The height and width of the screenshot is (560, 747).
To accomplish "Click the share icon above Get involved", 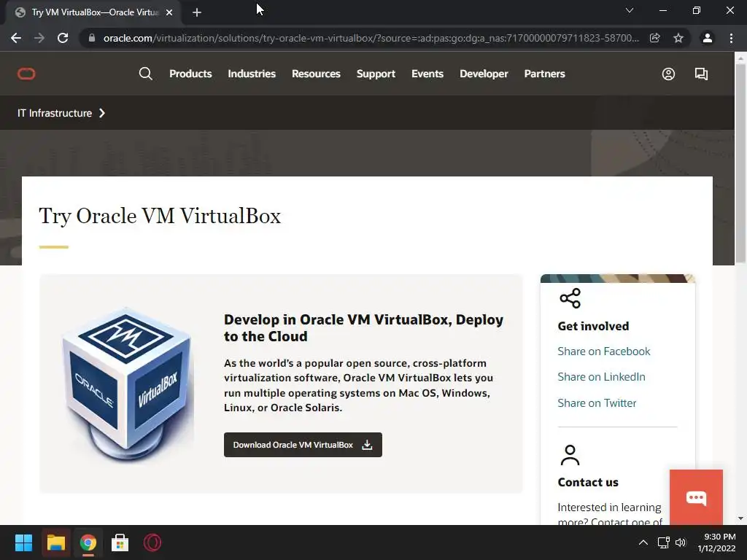I will click(570, 298).
